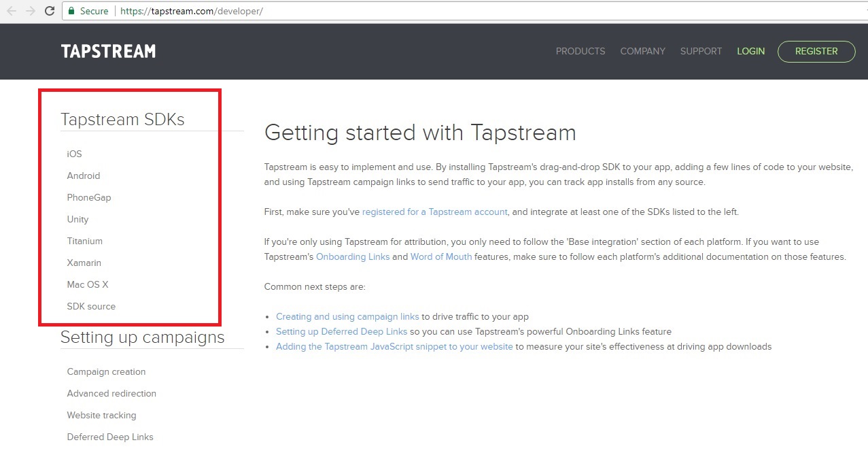Go to Website tracking docs
Viewport: 868px width, 451px height.
coord(101,415)
